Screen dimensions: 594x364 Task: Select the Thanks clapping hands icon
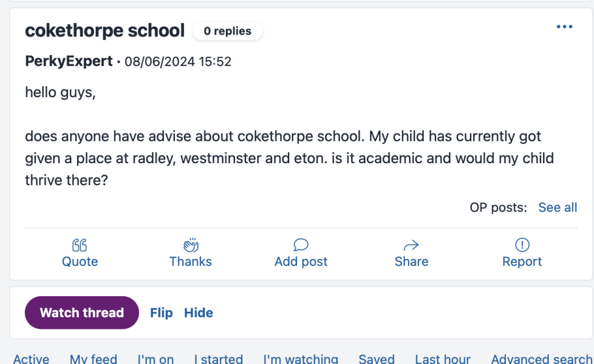click(190, 244)
